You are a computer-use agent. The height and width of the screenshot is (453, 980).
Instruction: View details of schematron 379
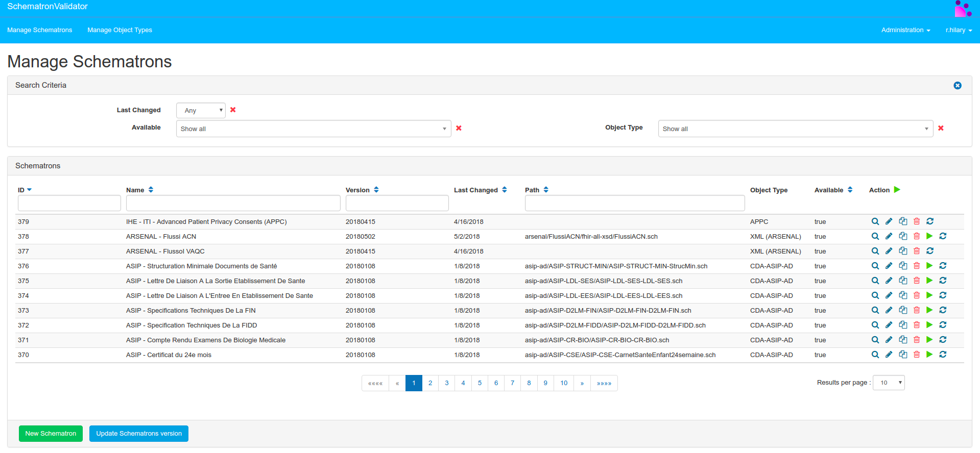(875, 221)
